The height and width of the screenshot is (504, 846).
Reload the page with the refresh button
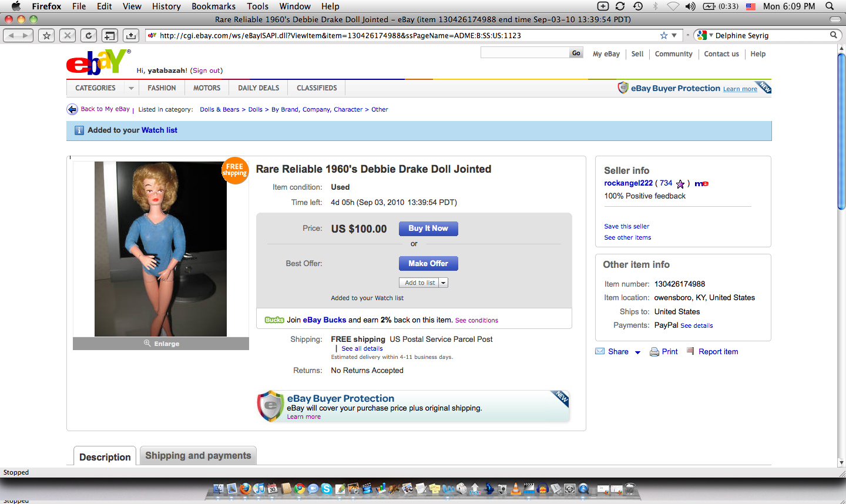tap(89, 35)
